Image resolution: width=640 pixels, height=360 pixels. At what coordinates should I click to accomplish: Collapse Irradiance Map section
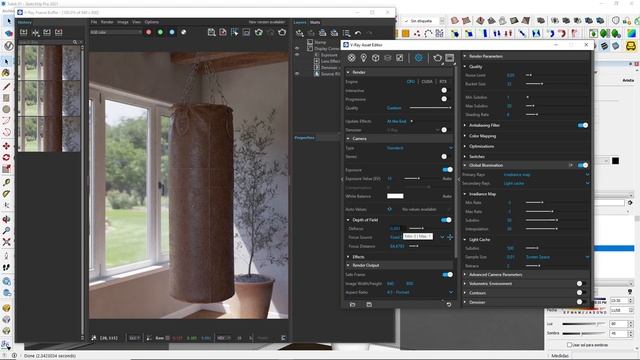[x=465, y=194]
